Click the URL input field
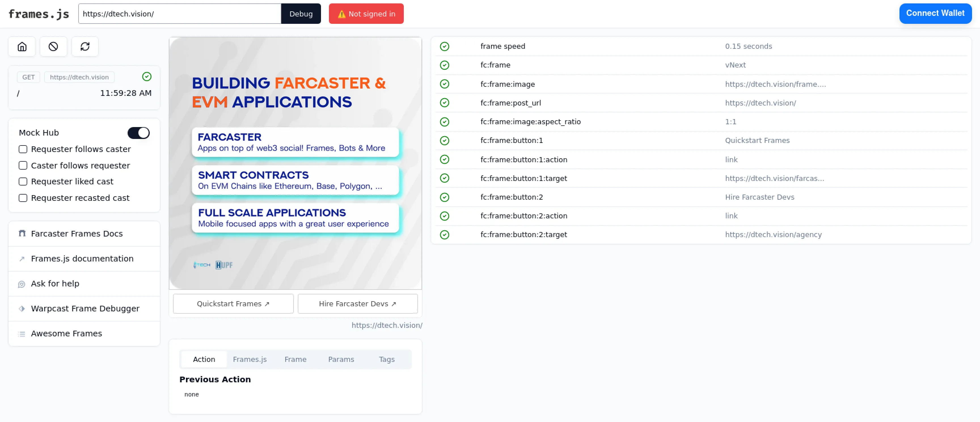This screenshot has width=980, height=422. click(x=179, y=14)
